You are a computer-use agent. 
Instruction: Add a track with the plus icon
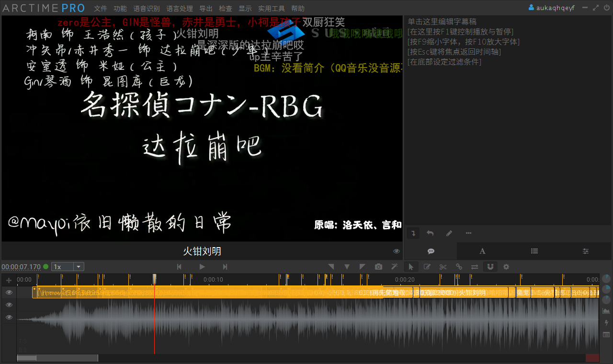click(9, 280)
